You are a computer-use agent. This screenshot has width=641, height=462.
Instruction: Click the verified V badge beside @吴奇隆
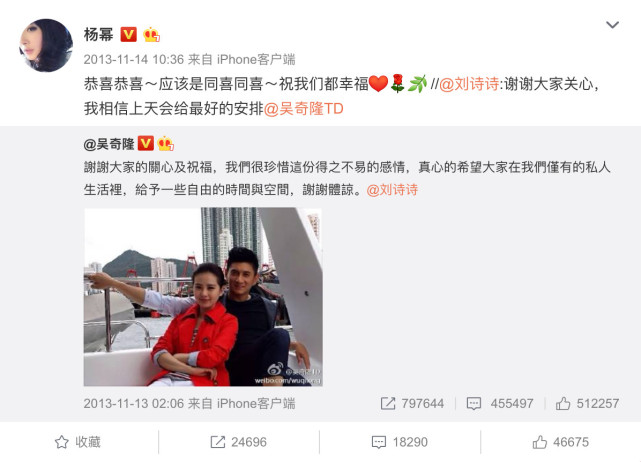[146, 144]
